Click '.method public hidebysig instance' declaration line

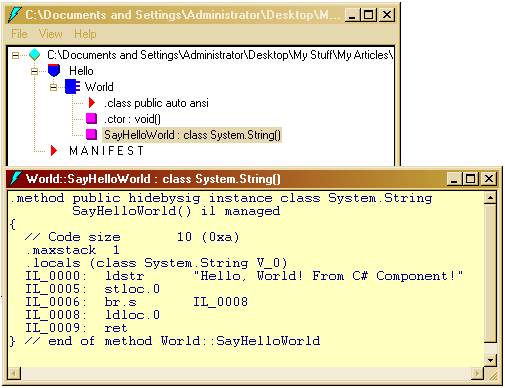click(221, 198)
